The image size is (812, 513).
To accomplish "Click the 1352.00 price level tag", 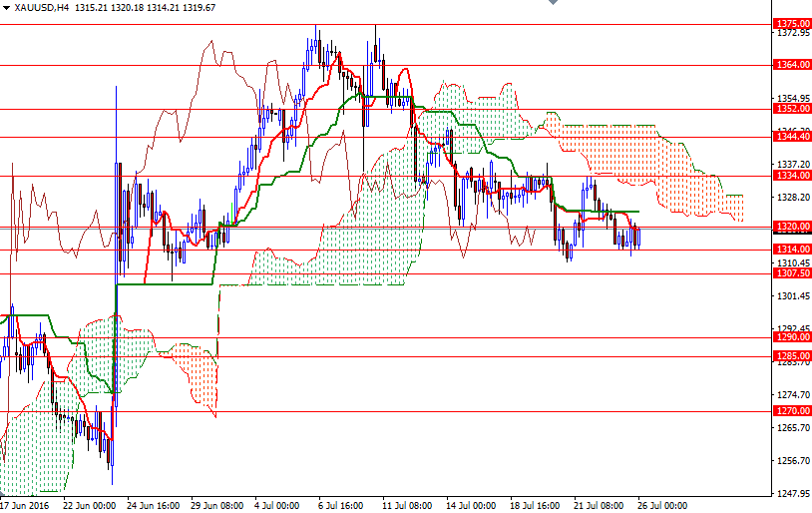I will pyautogui.click(x=792, y=109).
